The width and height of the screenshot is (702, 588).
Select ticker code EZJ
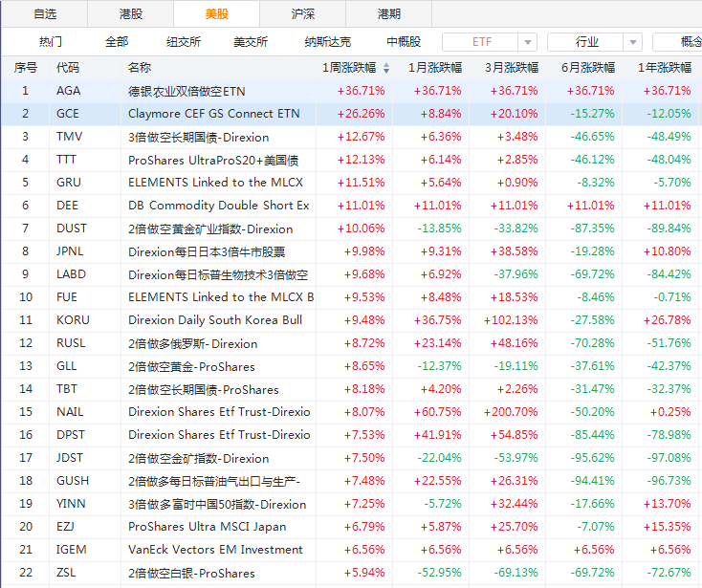tap(65, 526)
